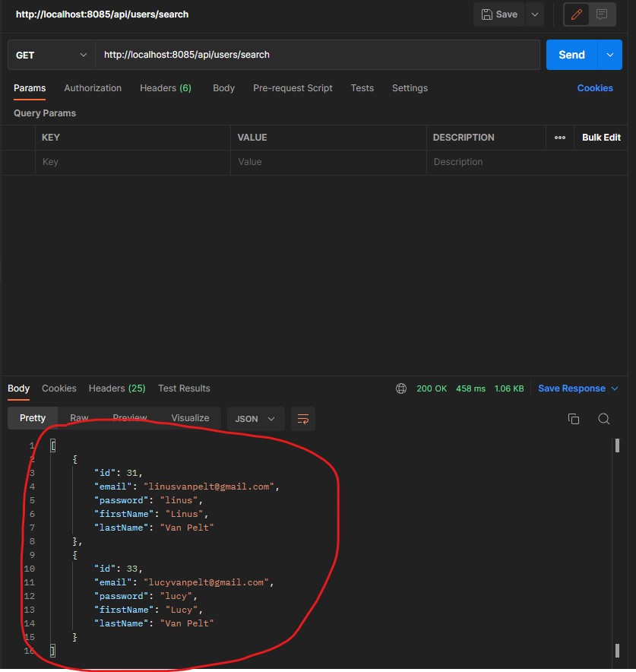Open the request Headers (6) tab

(x=166, y=88)
